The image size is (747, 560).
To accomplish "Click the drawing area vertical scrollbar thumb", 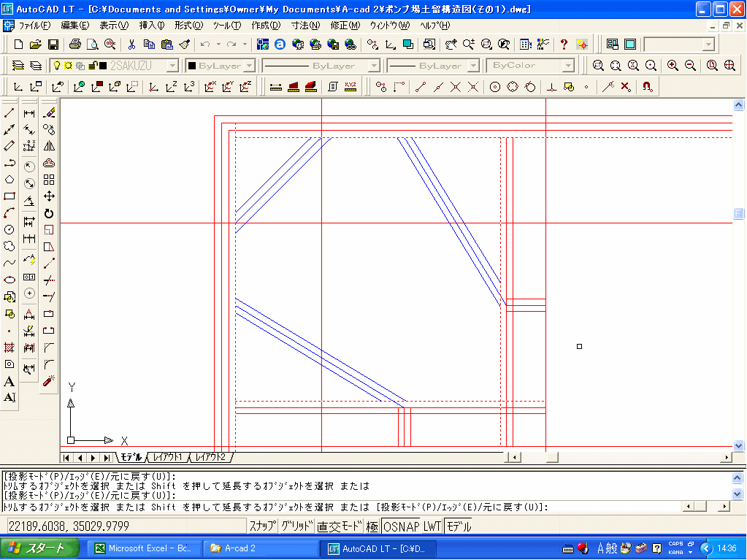I will click(x=738, y=213).
